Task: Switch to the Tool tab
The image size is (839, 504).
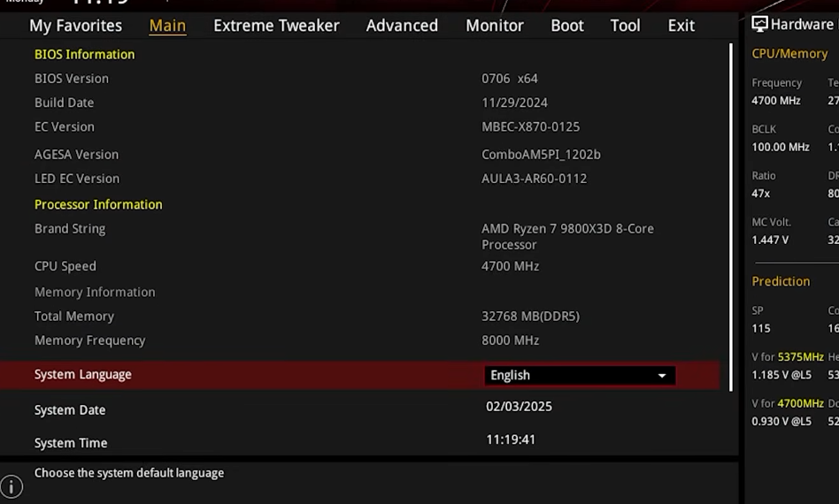Action: click(625, 26)
